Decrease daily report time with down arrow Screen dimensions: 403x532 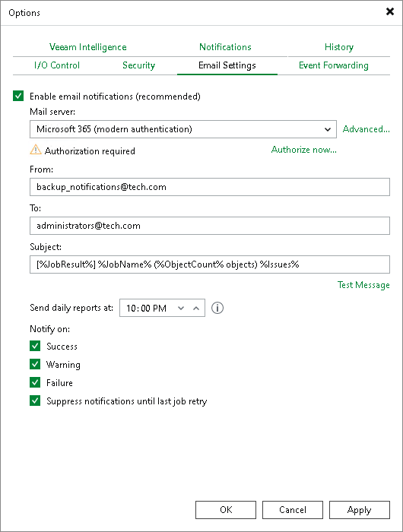(181, 308)
